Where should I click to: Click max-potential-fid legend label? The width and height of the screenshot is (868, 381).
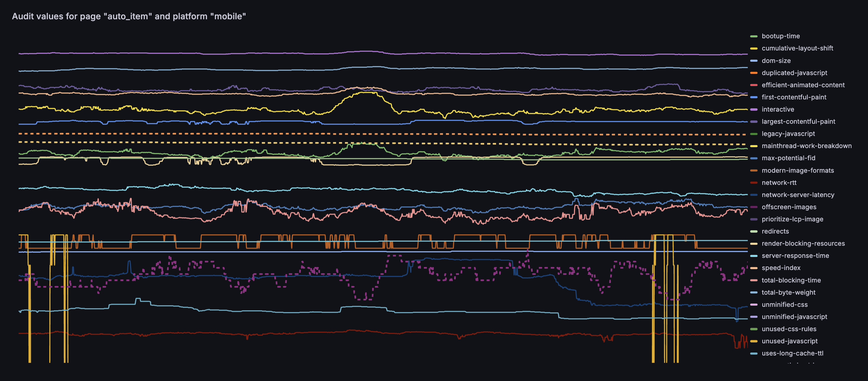click(788, 158)
